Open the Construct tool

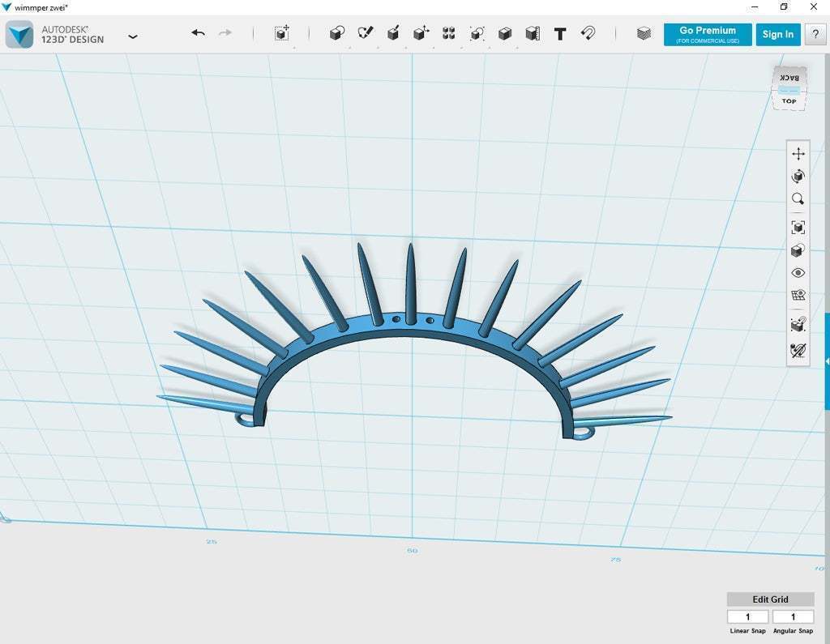[393, 33]
